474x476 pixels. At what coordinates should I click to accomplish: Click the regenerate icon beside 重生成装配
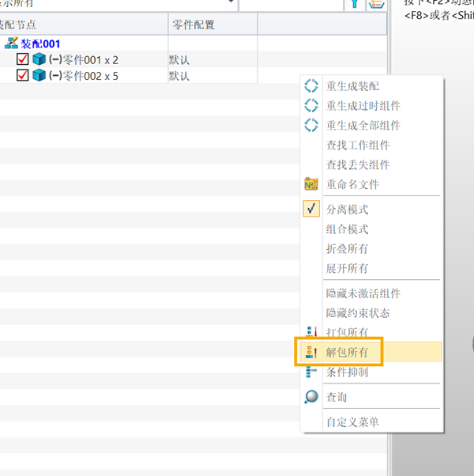tap(311, 86)
